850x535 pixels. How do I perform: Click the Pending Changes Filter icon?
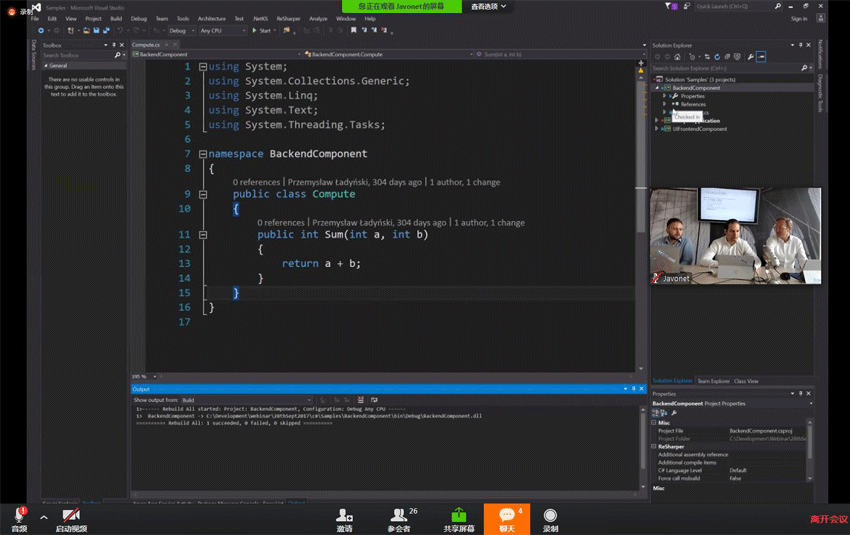[x=692, y=57]
